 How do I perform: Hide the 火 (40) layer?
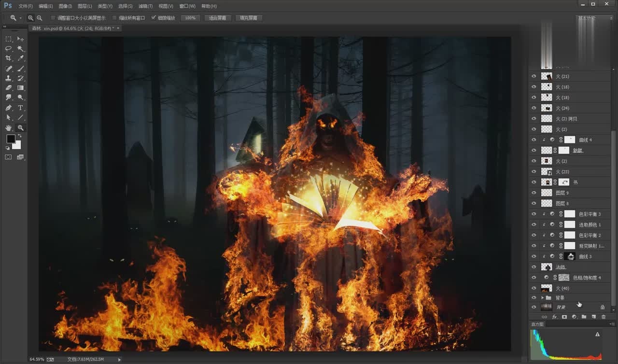pyautogui.click(x=534, y=288)
